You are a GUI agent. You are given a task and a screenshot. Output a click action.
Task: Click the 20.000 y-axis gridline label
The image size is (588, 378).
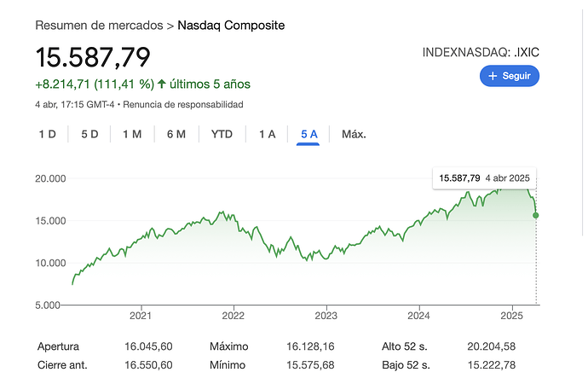49,178
